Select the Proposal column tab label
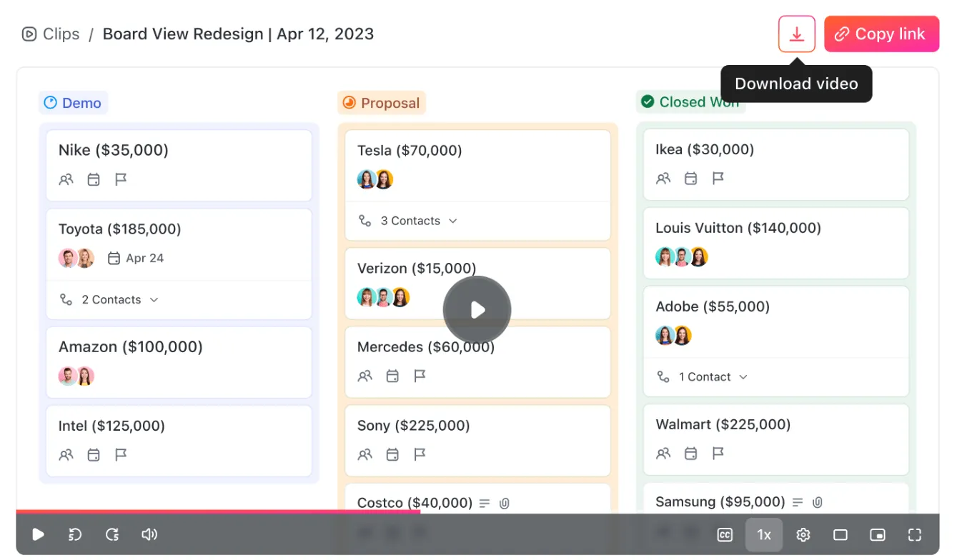This screenshot has height=560, width=957. pos(382,103)
